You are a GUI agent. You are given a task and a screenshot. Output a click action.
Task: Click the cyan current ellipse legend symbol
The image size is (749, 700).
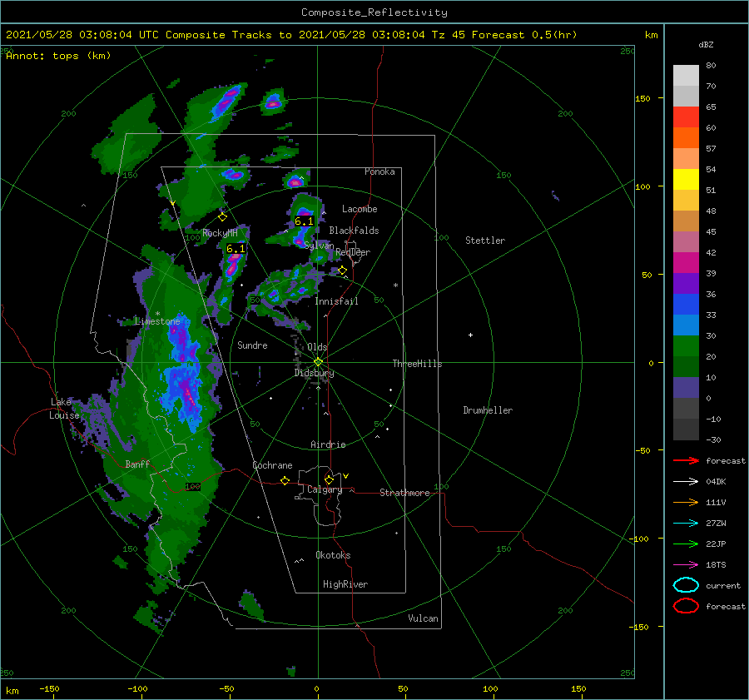(x=686, y=585)
